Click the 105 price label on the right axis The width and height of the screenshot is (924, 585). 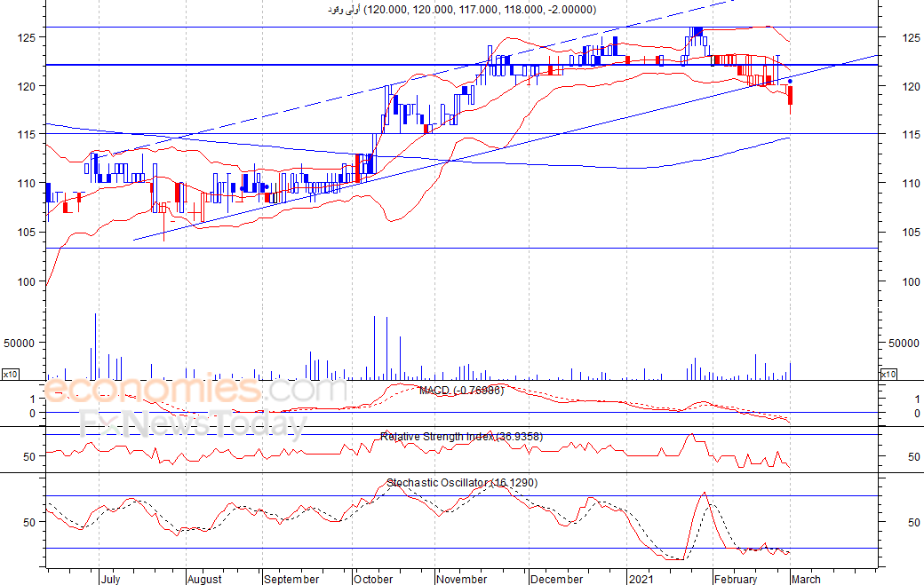tap(911, 233)
